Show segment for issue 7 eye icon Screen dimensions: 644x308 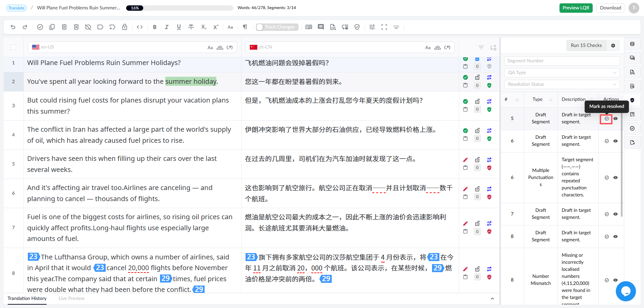(x=615, y=214)
